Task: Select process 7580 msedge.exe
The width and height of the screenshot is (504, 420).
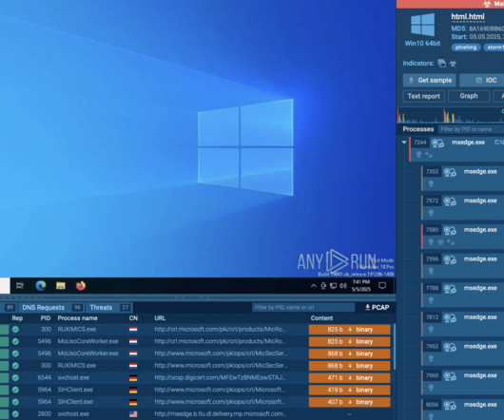Action: 463,237
